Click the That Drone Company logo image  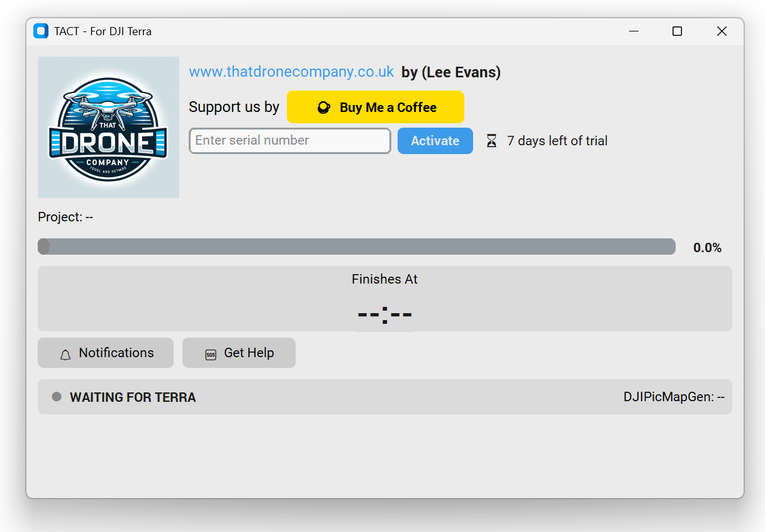(108, 128)
